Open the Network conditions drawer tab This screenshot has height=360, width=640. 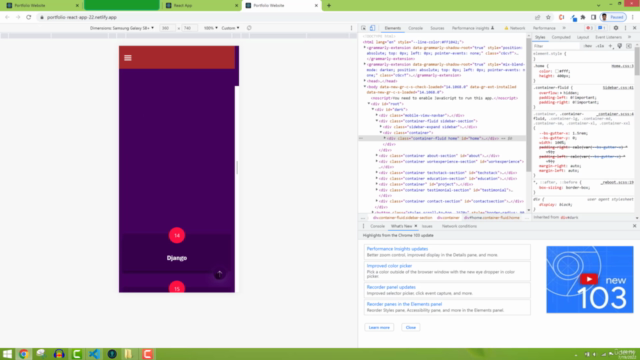coord(459,226)
